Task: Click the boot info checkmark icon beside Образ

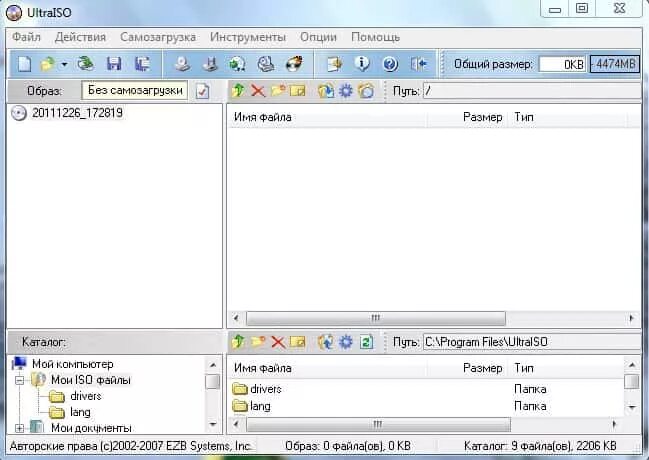Action: [x=202, y=91]
